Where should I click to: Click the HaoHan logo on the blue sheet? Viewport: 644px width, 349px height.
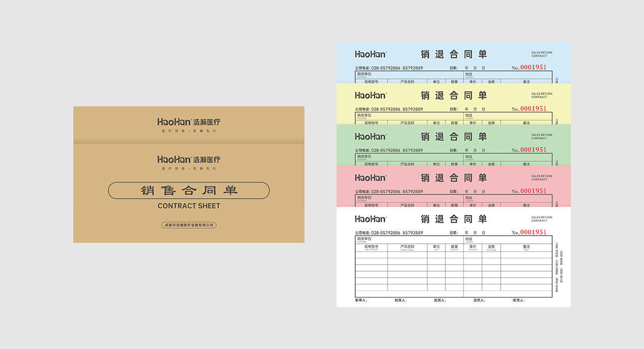[x=370, y=54]
